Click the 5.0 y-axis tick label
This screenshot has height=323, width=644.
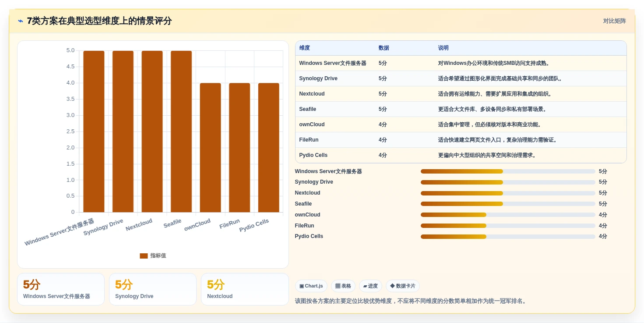70,50
